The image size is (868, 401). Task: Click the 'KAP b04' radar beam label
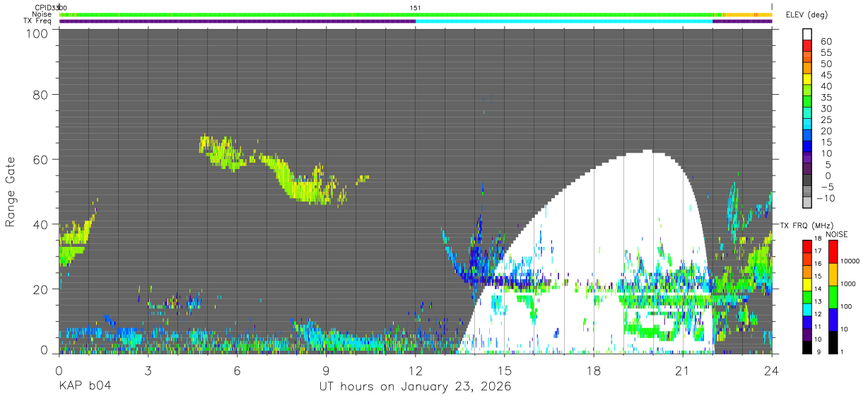84,386
